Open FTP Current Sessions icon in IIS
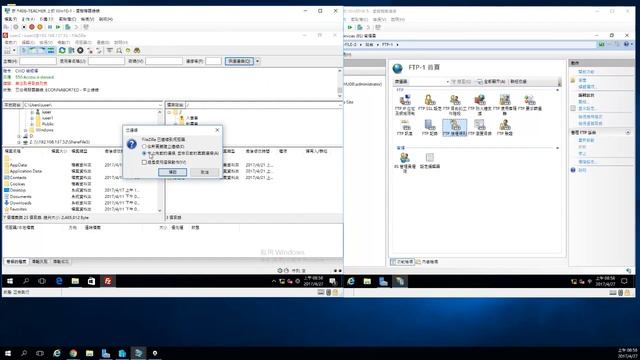Image resolution: width=640 pixels, height=360 pixels. pos(455,104)
